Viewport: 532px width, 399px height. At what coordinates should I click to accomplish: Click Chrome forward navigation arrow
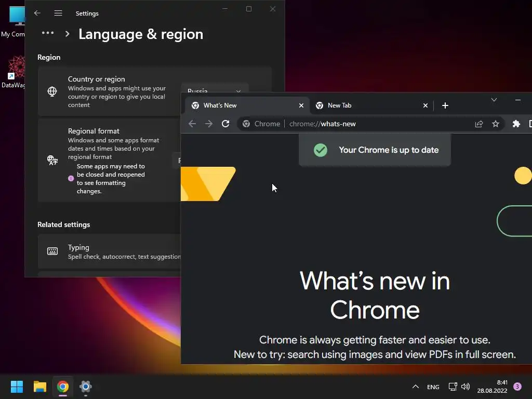(x=209, y=124)
